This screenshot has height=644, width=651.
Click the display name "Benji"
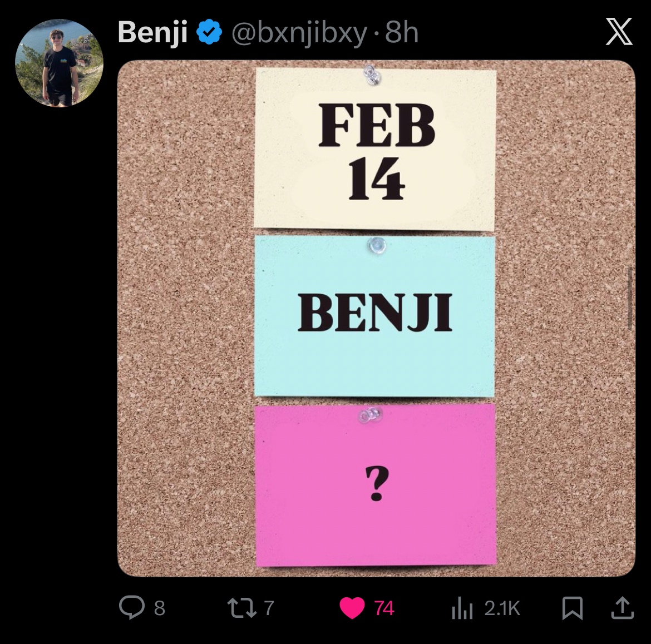[x=152, y=33]
